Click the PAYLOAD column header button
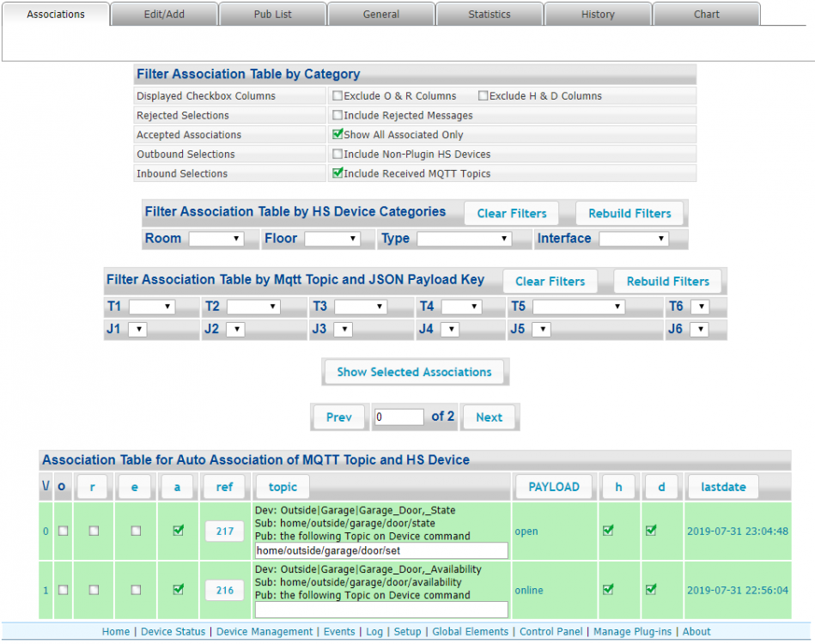The width and height of the screenshot is (815, 644). pyautogui.click(x=554, y=487)
